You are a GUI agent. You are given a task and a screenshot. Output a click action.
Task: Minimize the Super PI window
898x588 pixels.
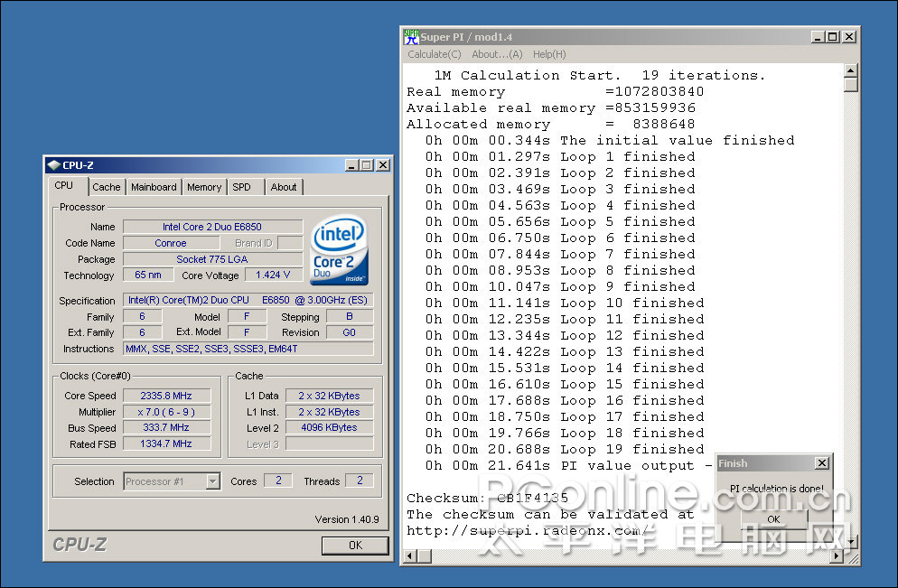pos(818,37)
